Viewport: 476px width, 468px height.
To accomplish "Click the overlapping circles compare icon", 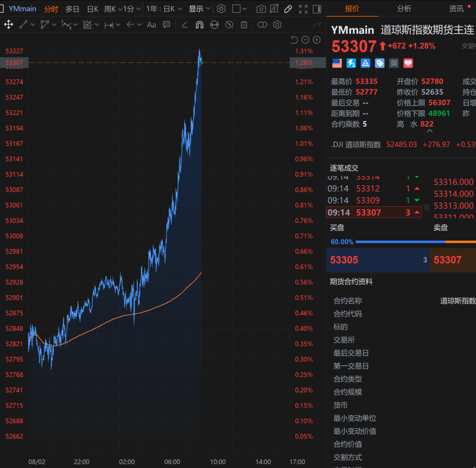I will tap(262, 25).
